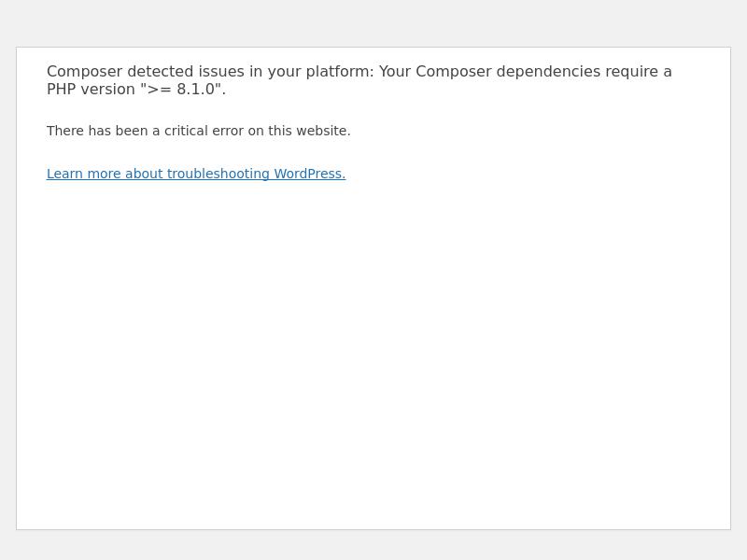Click the empty white area below the link
The width and height of the screenshot is (747, 560).
[373, 355]
